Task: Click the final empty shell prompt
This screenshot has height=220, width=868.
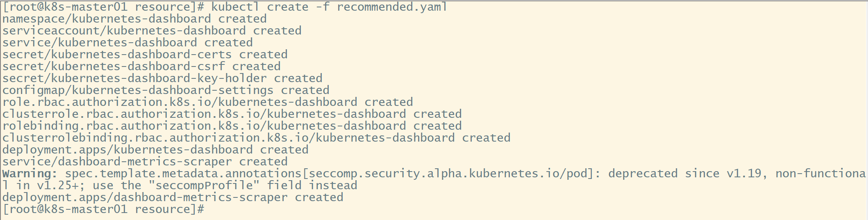Action: pyautogui.click(x=103, y=210)
